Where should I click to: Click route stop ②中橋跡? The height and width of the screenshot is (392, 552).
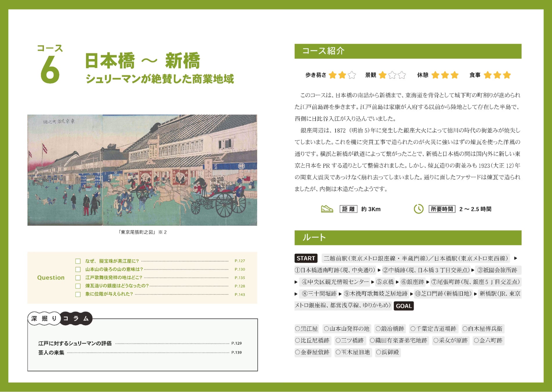click(426, 270)
